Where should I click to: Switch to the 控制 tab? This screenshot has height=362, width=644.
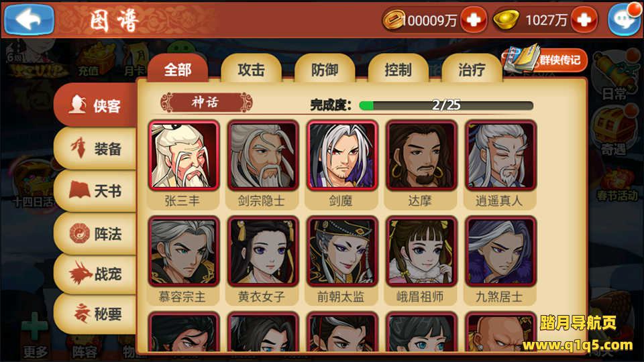pyautogui.click(x=398, y=68)
